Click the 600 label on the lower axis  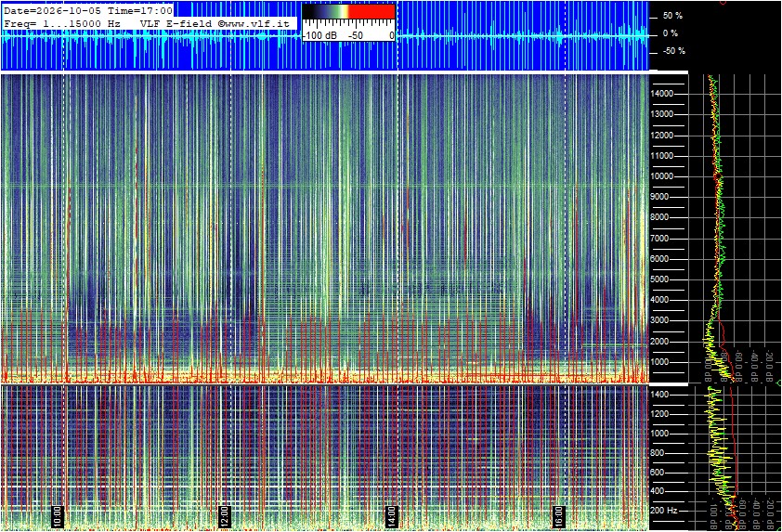click(657, 473)
